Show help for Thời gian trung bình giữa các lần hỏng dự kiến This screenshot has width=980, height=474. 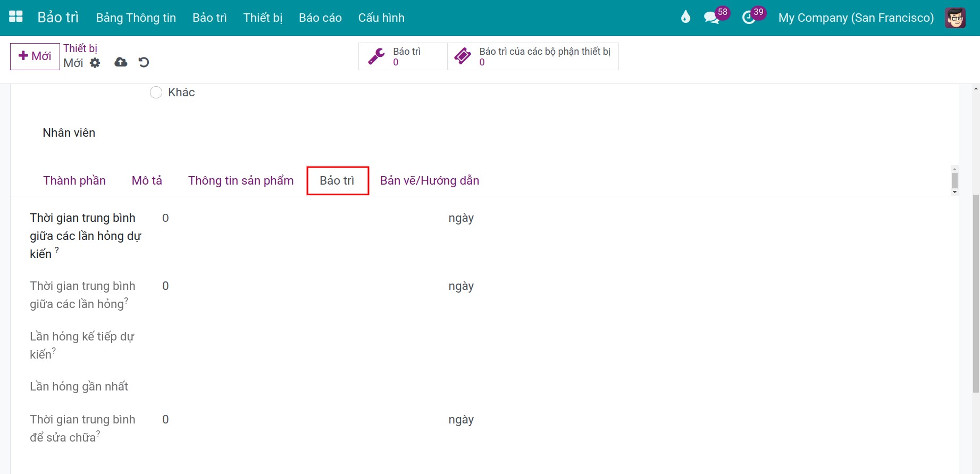point(57,250)
